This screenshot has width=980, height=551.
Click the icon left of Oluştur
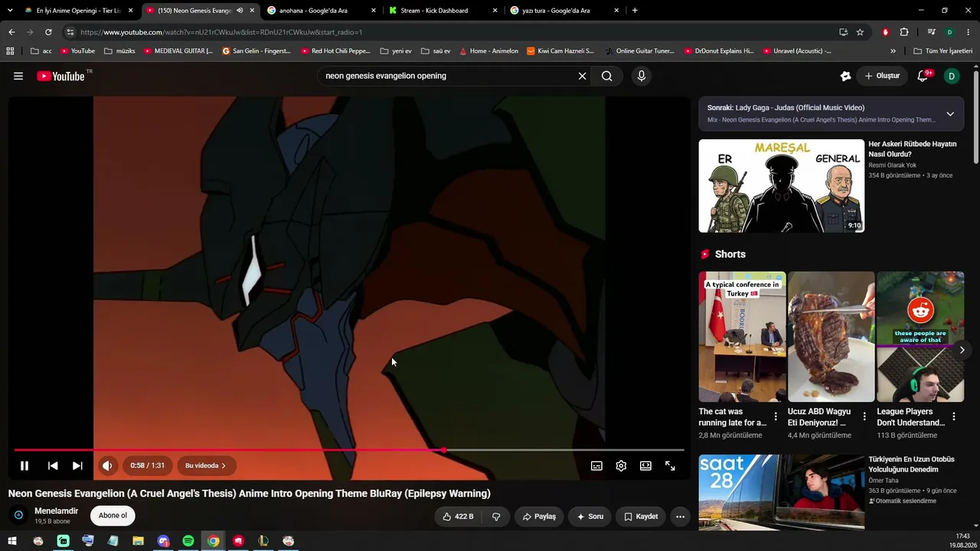pyautogui.click(x=845, y=76)
